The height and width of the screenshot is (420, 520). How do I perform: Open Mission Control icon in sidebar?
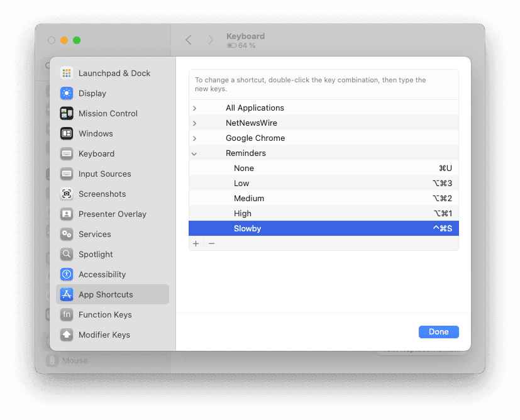(67, 113)
